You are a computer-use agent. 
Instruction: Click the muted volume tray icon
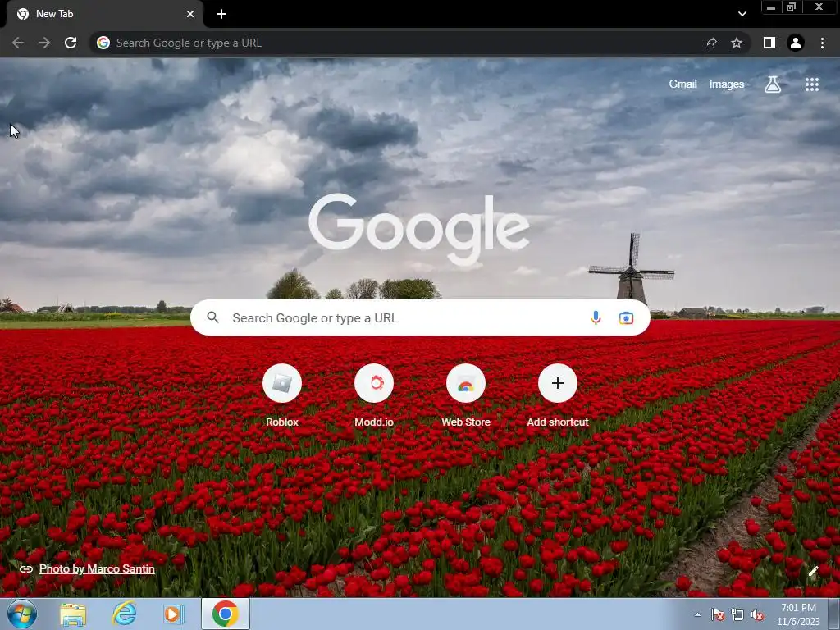[757, 615]
